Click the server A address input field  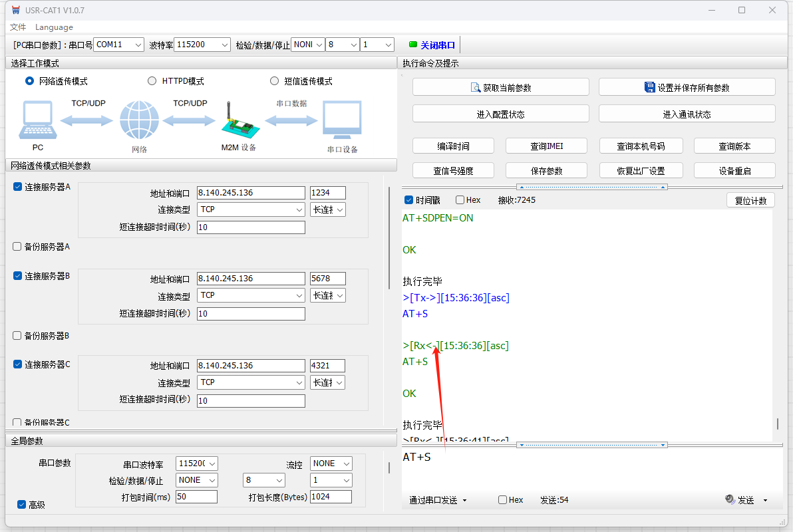[250, 193]
